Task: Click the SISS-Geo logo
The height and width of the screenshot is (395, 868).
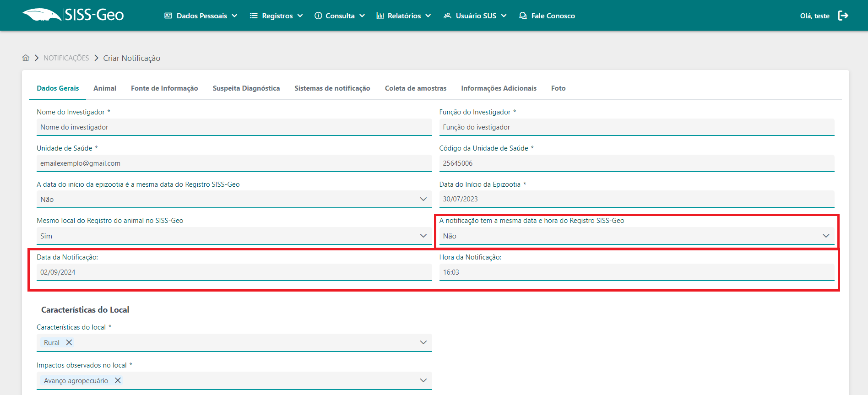Action: [73, 15]
